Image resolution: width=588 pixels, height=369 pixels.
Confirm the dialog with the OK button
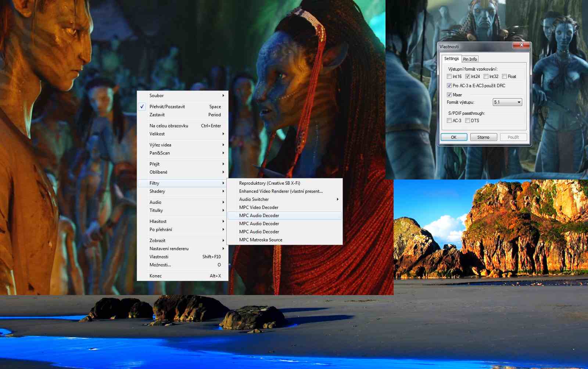[x=454, y=137]
